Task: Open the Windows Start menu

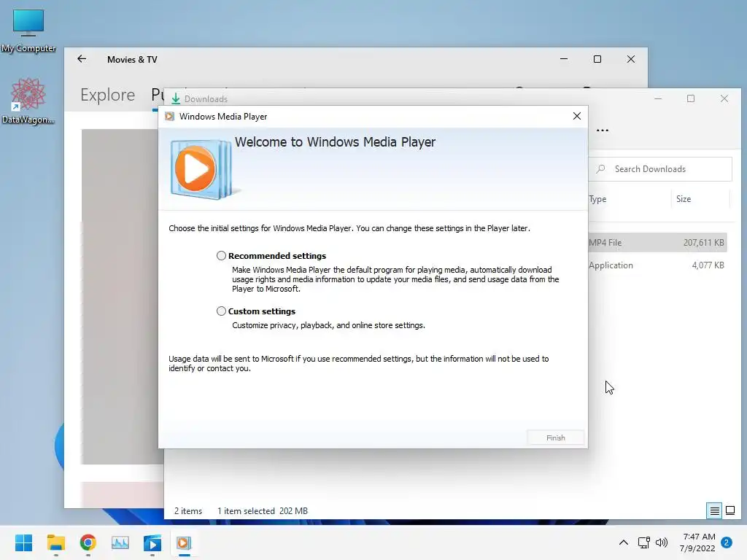Action: coord(24,542)
